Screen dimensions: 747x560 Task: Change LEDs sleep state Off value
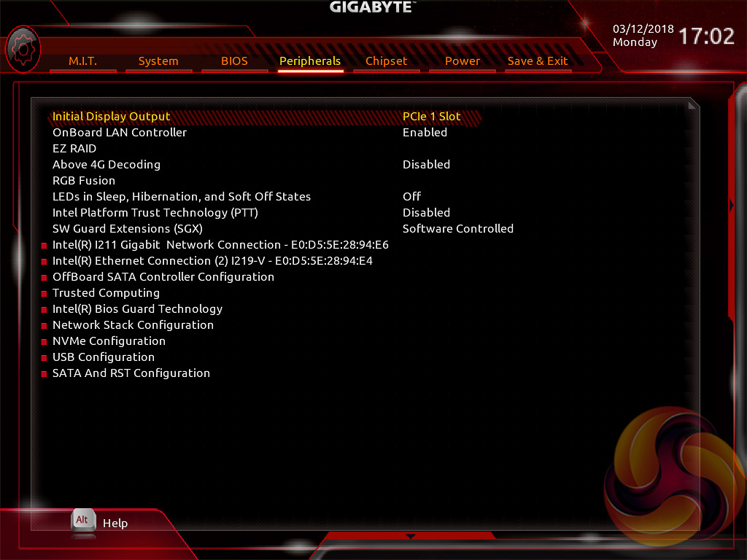click(x=412, y=197)
